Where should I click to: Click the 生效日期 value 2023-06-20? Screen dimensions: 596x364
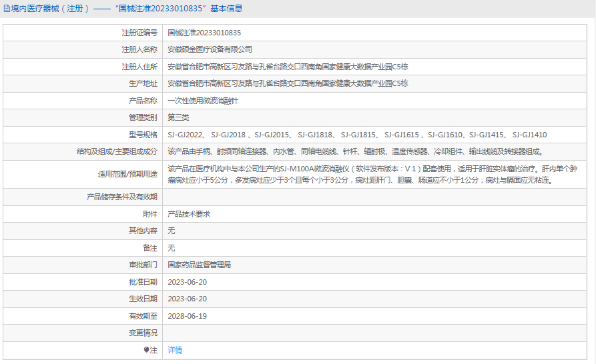(188, 299)
